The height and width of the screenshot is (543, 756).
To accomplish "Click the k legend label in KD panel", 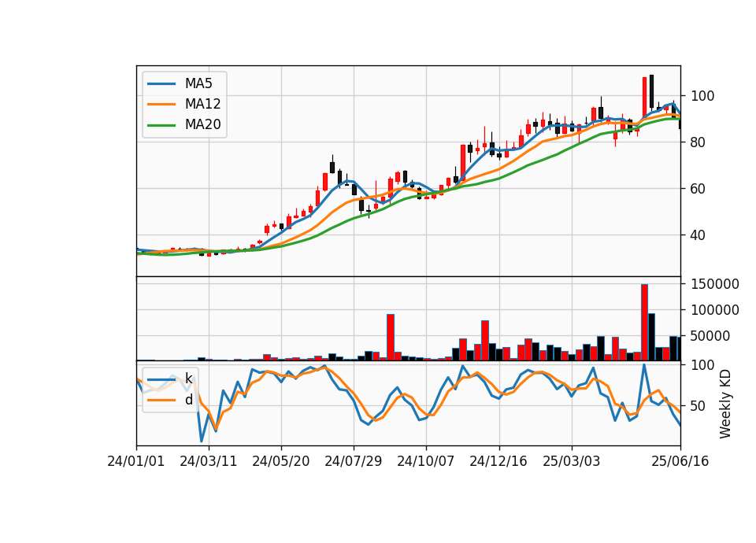I will [x=188, y=379].
